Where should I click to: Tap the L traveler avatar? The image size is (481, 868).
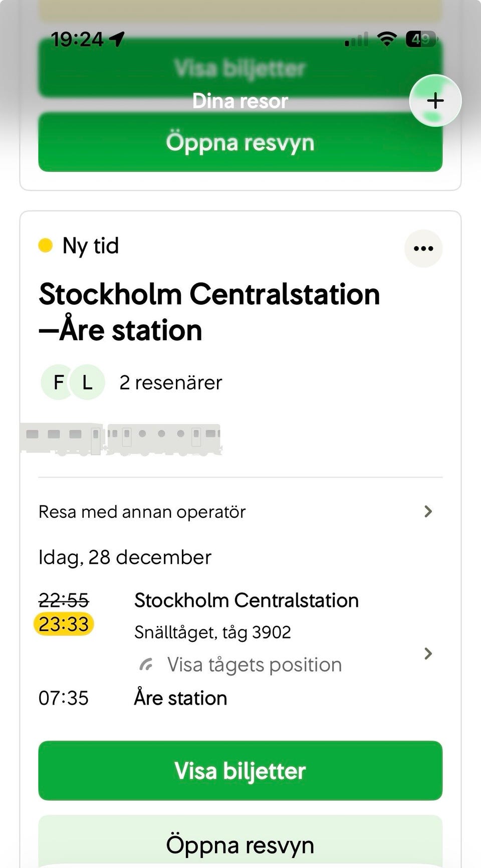point(88,382)
